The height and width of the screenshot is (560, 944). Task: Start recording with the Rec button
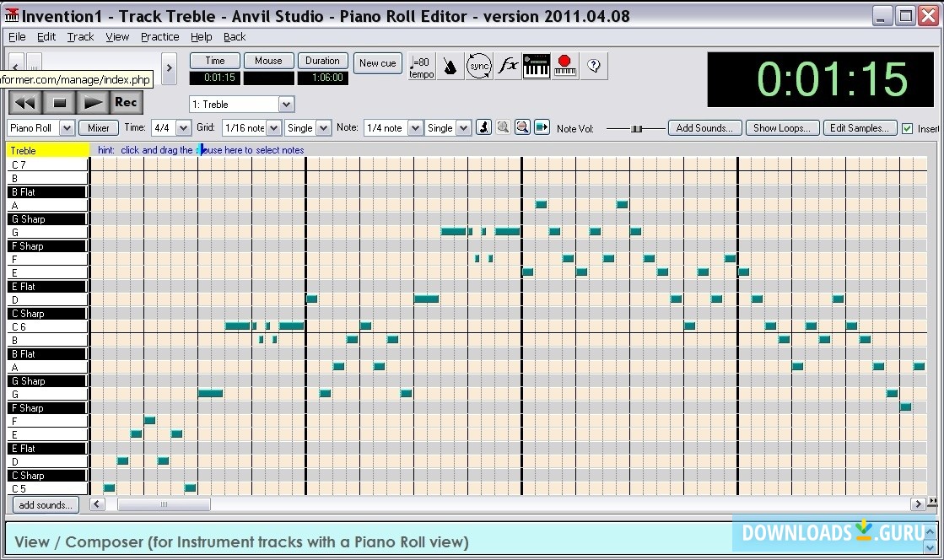tap(126, 103)
